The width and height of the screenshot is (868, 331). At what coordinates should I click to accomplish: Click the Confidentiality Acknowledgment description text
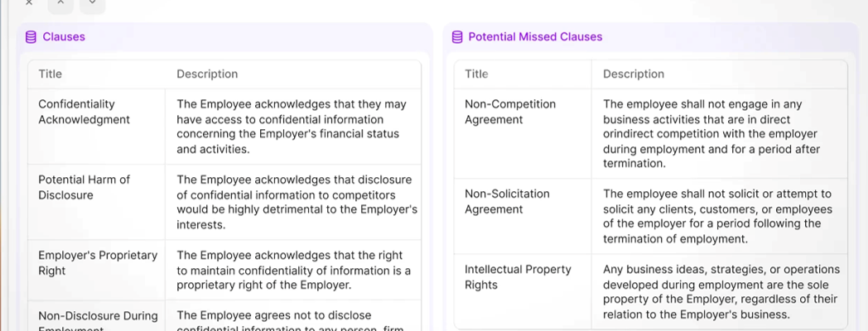pyautogui.click(x=292, y=127)
